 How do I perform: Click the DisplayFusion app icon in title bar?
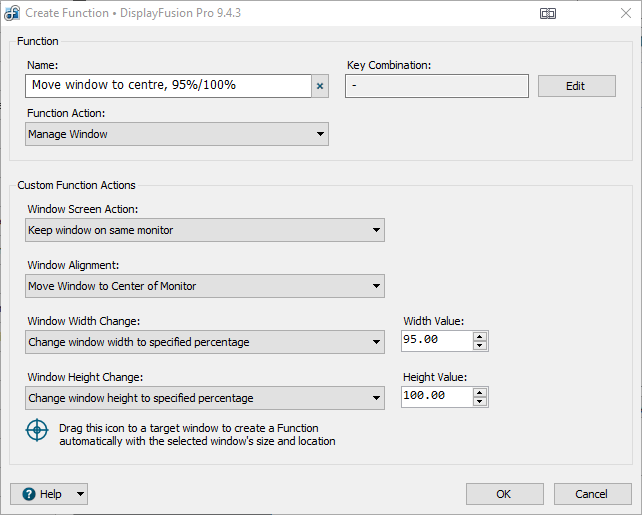pos(12,13)
